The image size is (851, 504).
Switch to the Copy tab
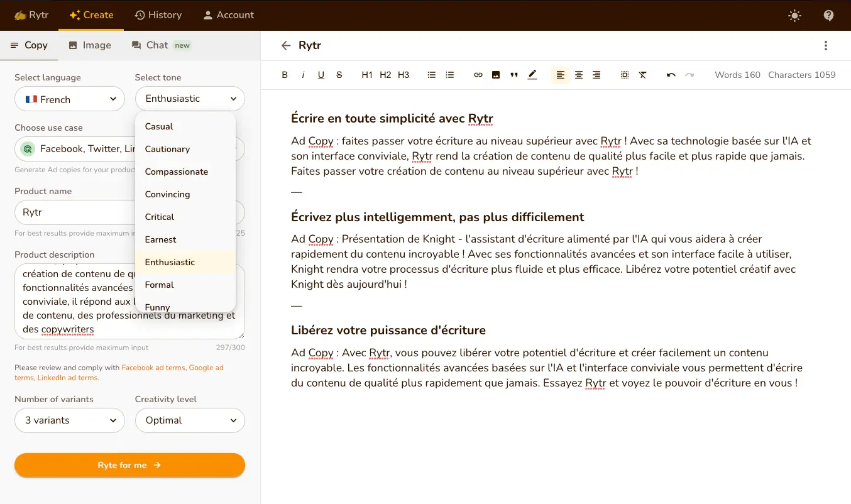click(x=29, y=45)
